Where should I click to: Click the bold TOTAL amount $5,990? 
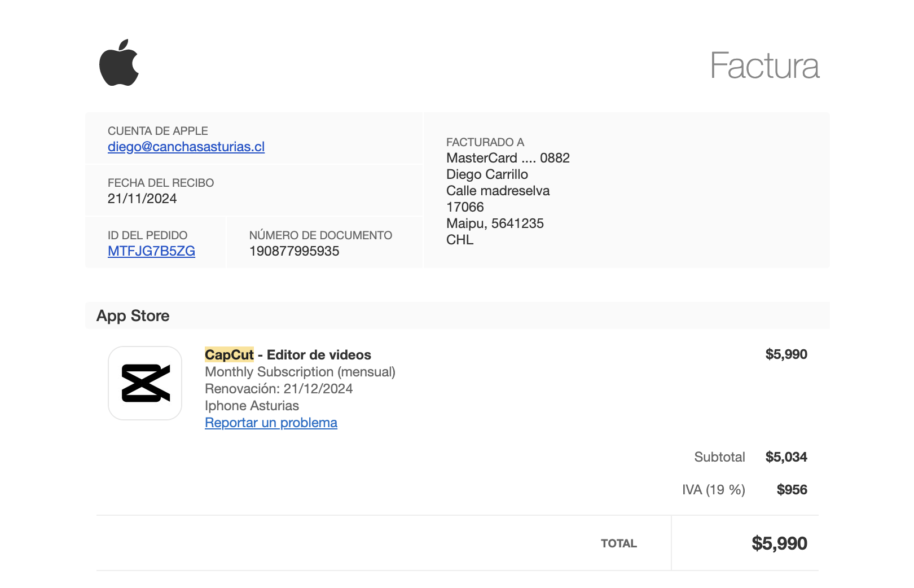click(779, 543)
